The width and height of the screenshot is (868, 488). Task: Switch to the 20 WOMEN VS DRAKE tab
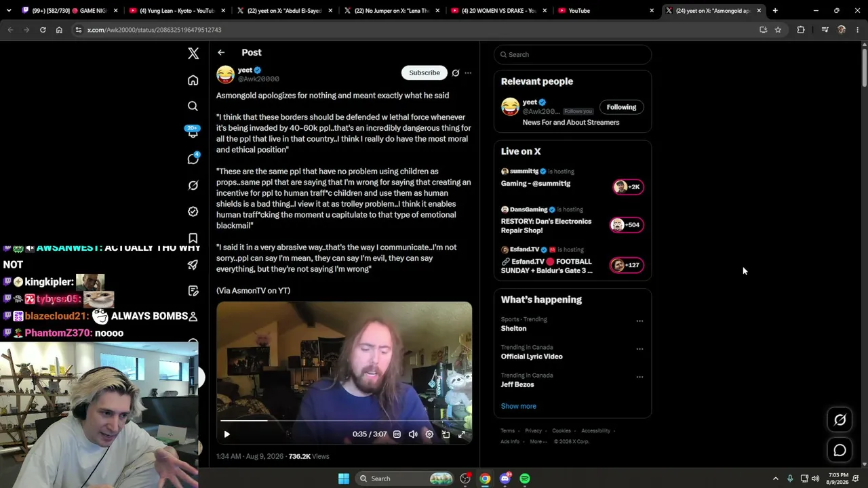point(498,11)
